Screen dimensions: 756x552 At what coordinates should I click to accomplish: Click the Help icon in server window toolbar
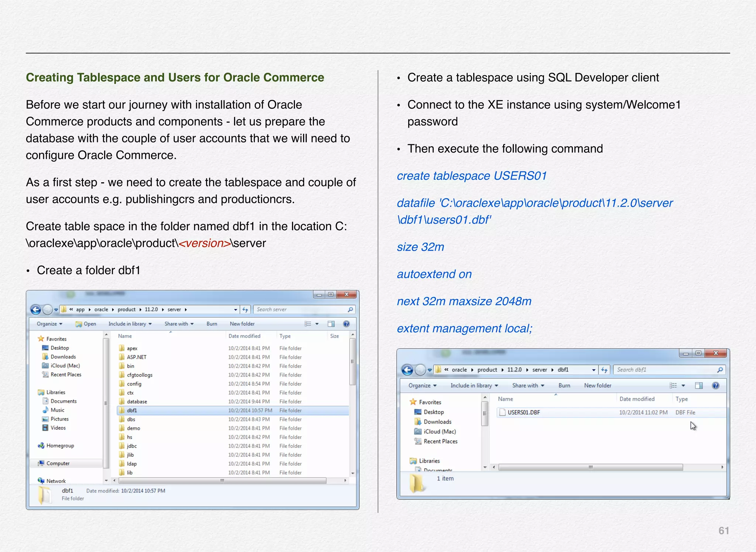(x=346, y=324)
